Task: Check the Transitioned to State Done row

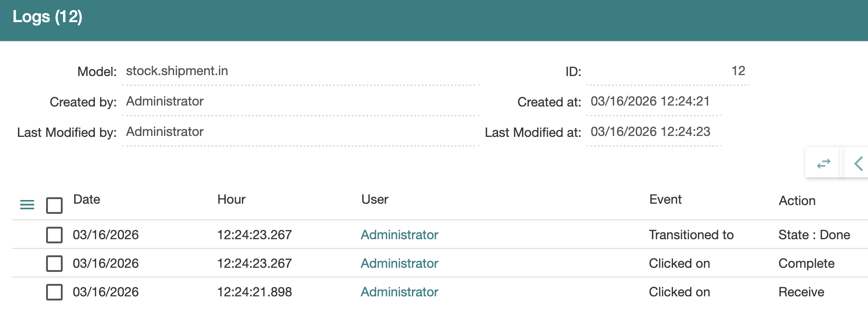Action: coord(54,235)
